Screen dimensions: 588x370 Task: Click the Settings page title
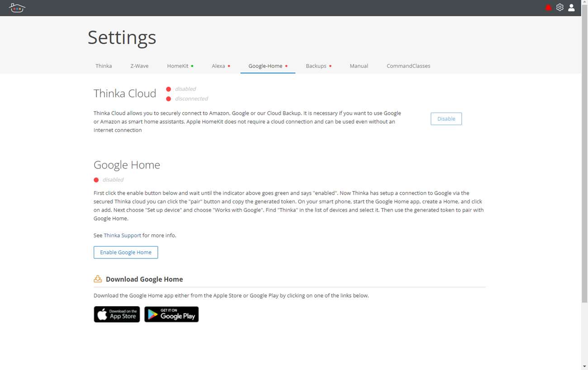[x=122, y=37]
